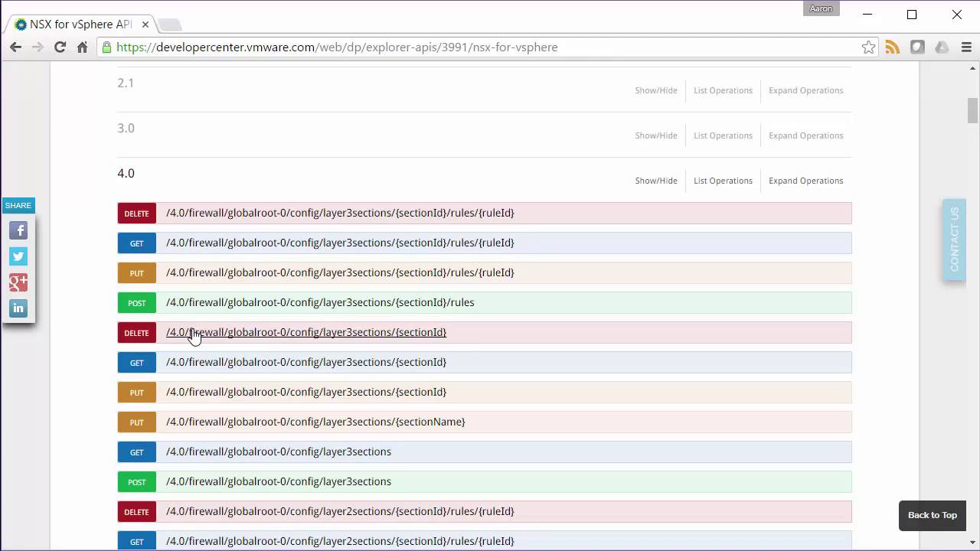Toggle Show/Hide for version 4.0
Screen dimensions: 980x551
pos(655,181)
